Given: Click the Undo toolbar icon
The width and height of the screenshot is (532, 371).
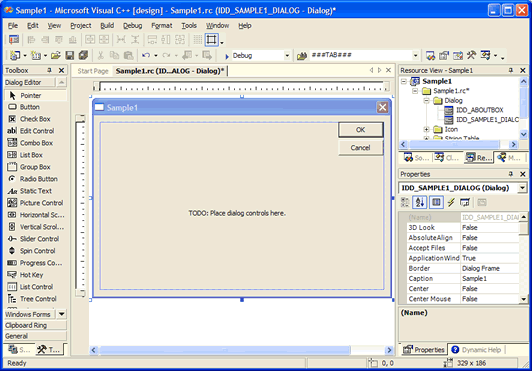Looking at the screenshot, I should (146, 55).
